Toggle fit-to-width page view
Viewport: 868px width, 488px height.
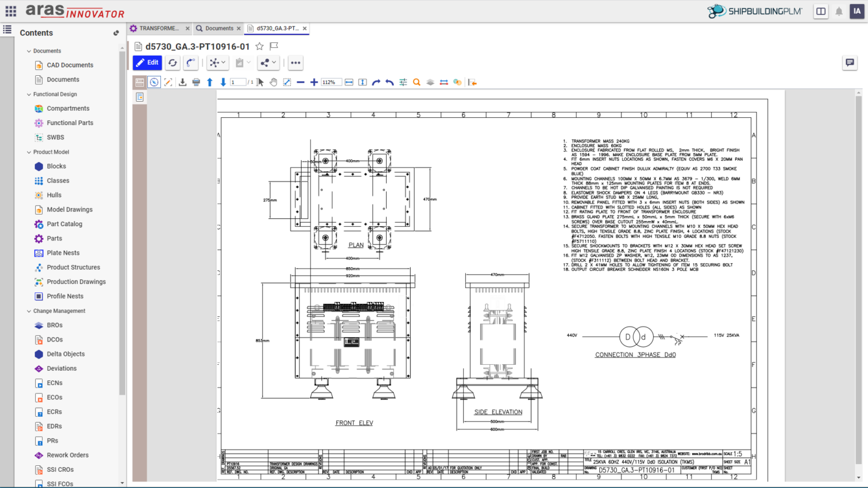(x=349, y=82)
